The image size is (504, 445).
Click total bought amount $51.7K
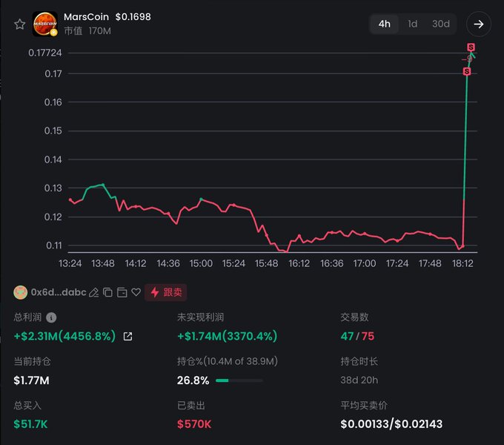(30, 424)
